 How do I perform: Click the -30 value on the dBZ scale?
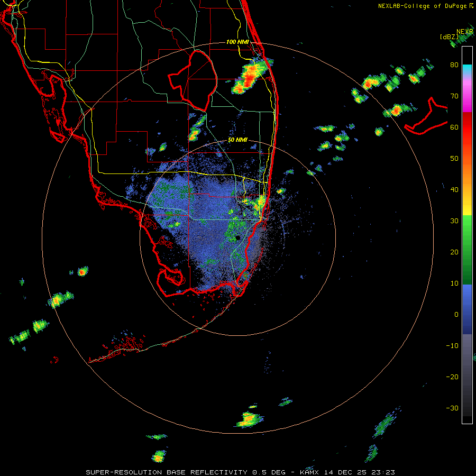tap(452, 408)
